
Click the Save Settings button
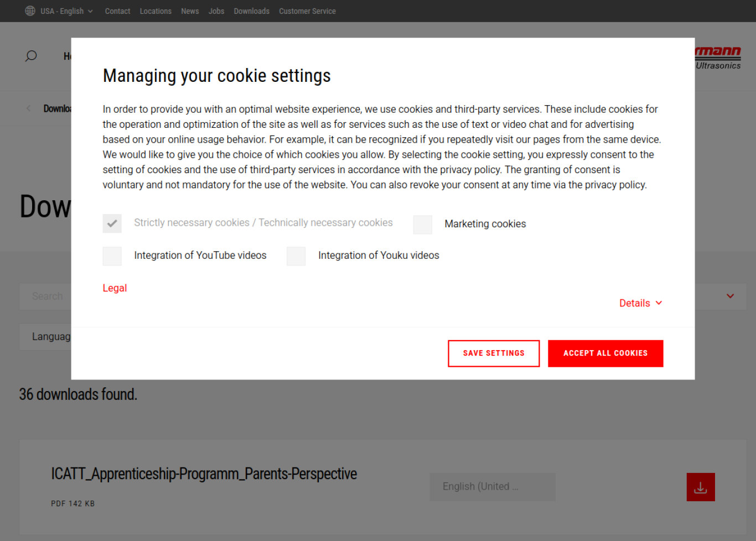(494, 353)
